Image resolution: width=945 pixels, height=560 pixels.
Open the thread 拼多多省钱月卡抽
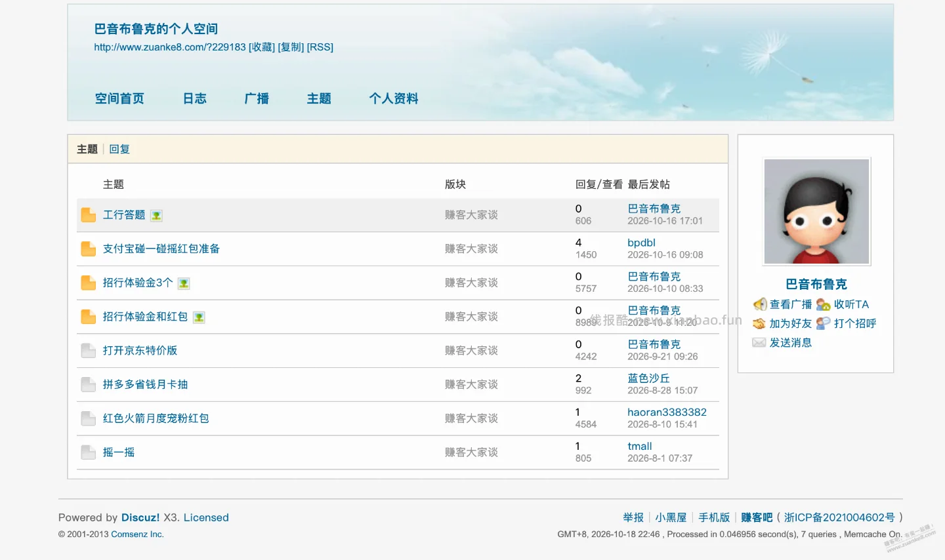tap(146, 385)
